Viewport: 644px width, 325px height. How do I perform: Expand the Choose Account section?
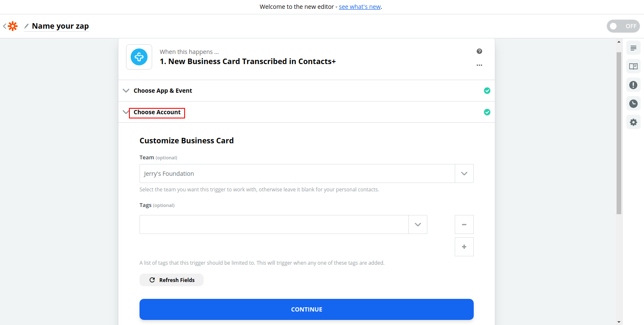click(x=157, y=112)
